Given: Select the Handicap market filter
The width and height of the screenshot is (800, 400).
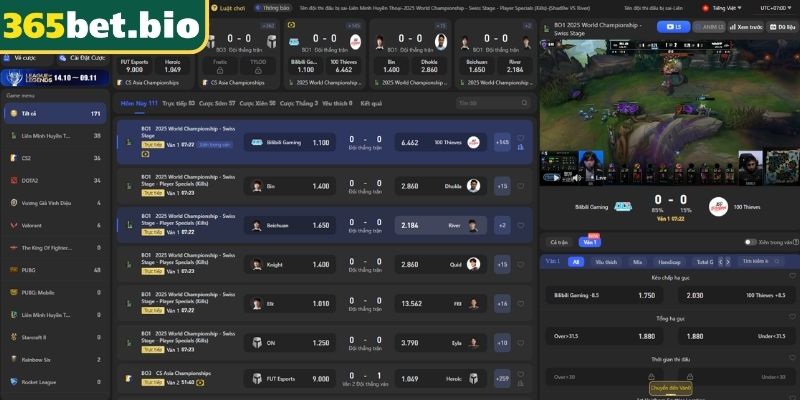Looking at the screenshot, I should point(669,262).
